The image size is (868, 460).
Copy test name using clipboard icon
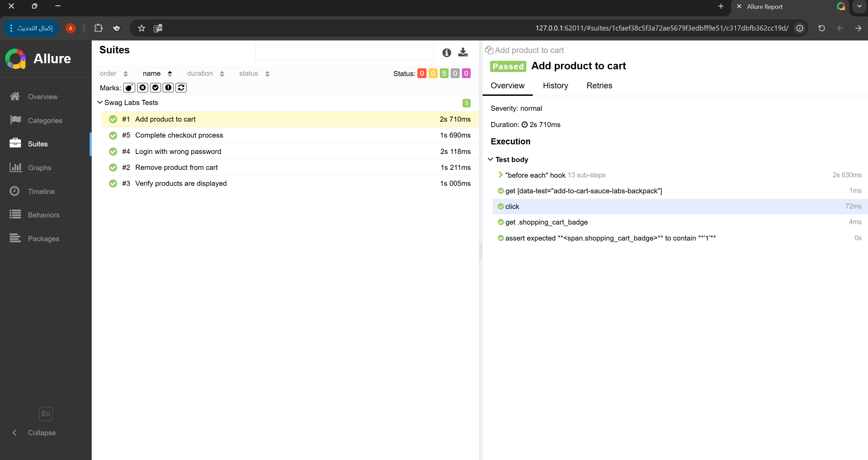tap(489, 50)
